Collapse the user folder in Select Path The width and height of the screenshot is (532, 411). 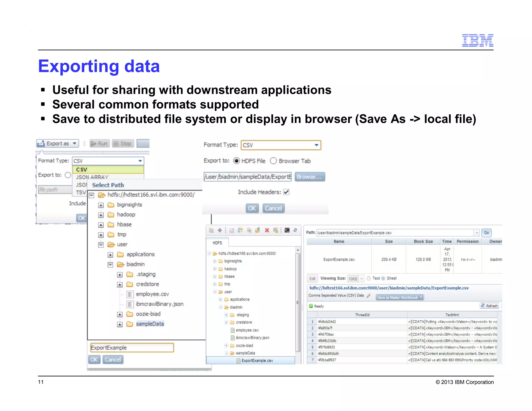pos(101,245)
